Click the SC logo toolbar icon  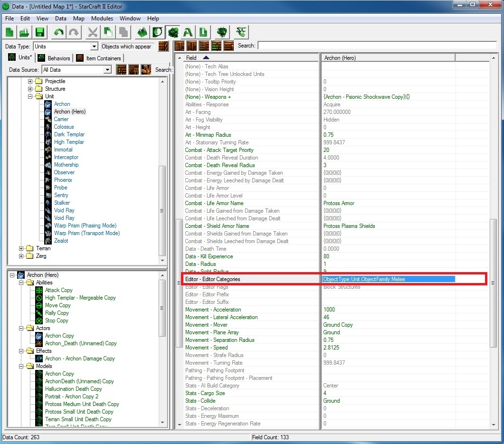[241, 32]
